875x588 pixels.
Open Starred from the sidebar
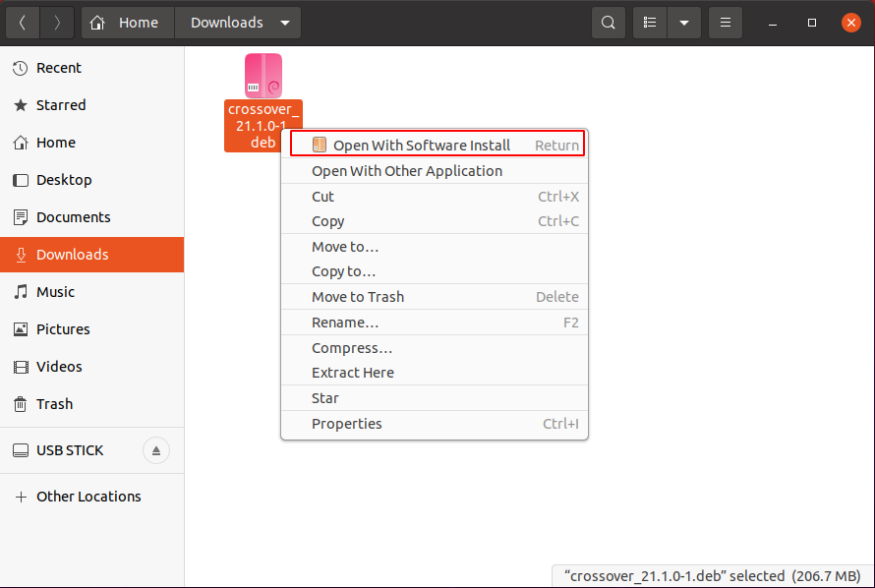[x=61, y=105]
